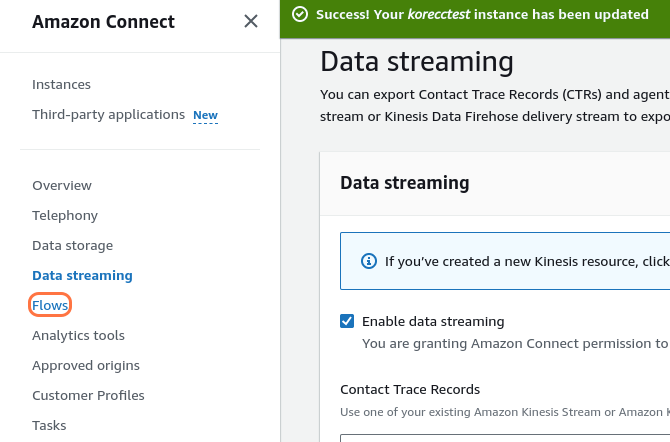670x442 pixels.
Task: Click the Enable data streaming label
Action: click(x=433, y=322)
